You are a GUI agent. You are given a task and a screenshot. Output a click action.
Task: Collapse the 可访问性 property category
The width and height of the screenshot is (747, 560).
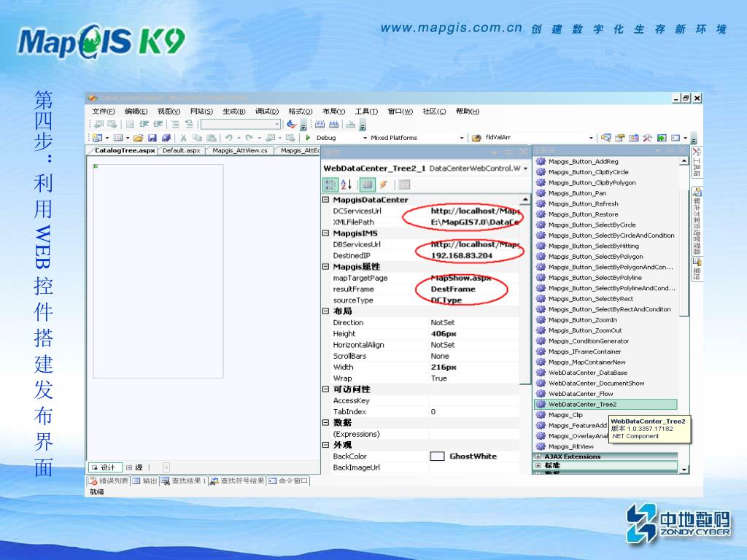[326, 389]
